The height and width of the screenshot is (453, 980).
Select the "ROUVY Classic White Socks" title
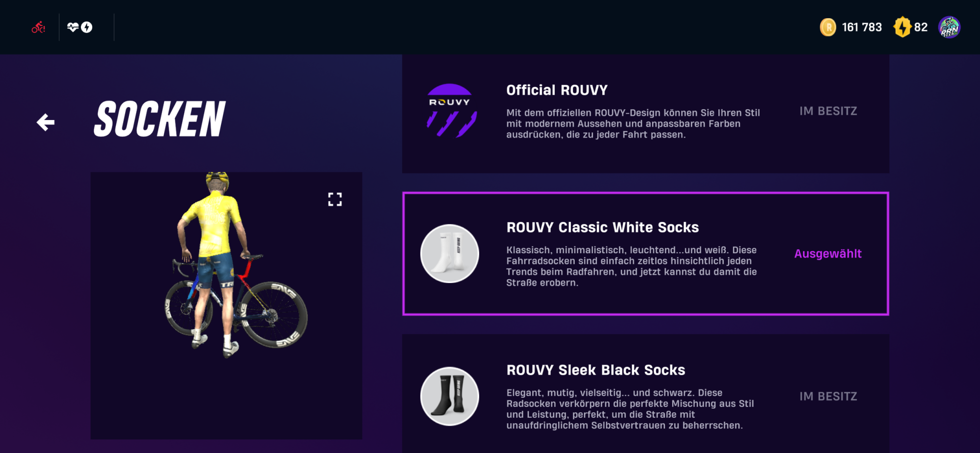tap(602, 227)
